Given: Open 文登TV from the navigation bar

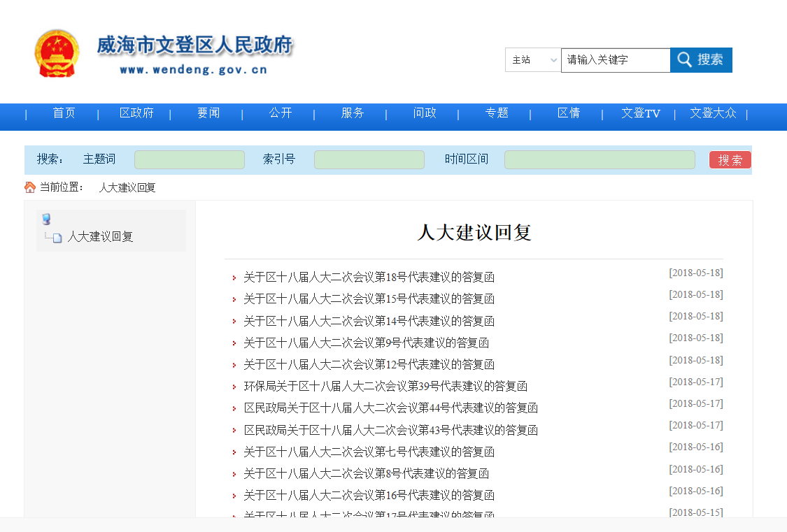Looking at the screenshot, I should (x=640, y=113).
